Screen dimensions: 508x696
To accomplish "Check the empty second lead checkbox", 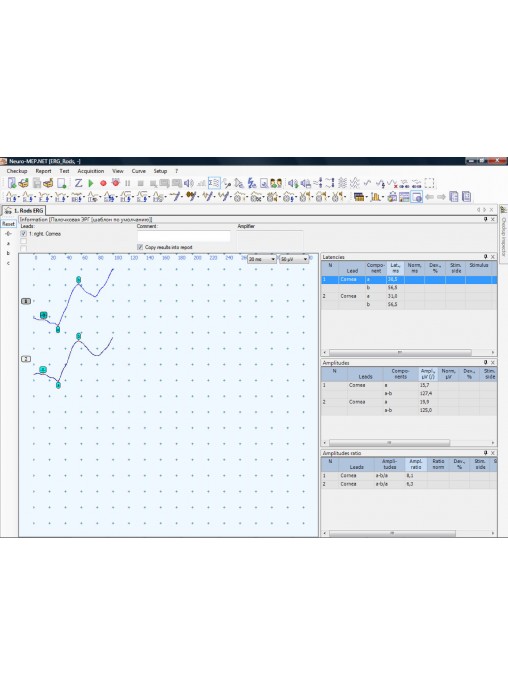I will tap(24, 241).
